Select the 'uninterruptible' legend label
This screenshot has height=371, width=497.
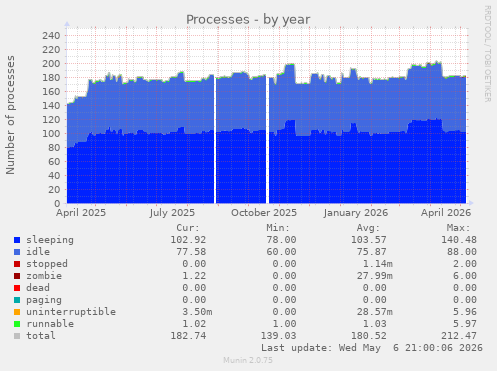pyautogui.click(x=71, y=312)
